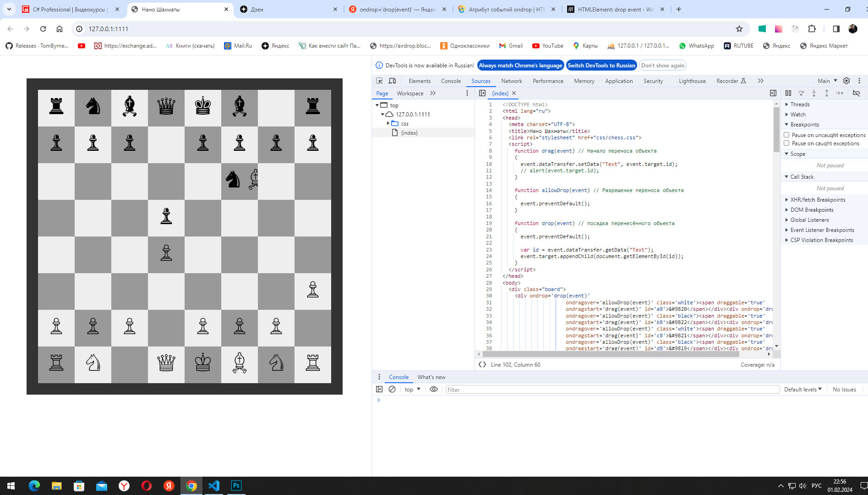
Task: Open DevTools settings gear
Action: [x=846, y=81]
